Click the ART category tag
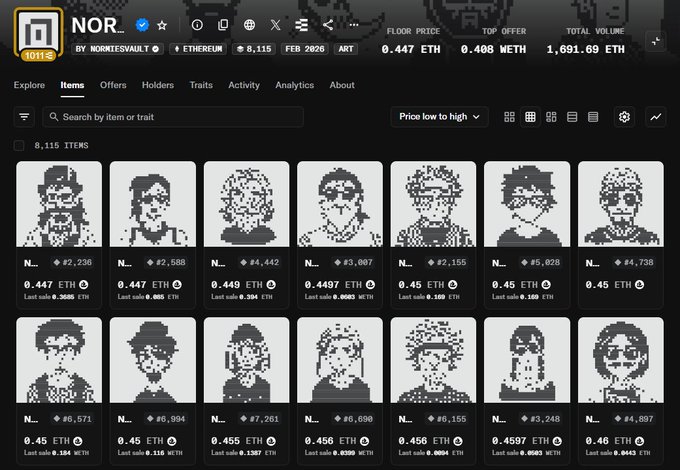 pyautogui.click(x=346, y=49)
